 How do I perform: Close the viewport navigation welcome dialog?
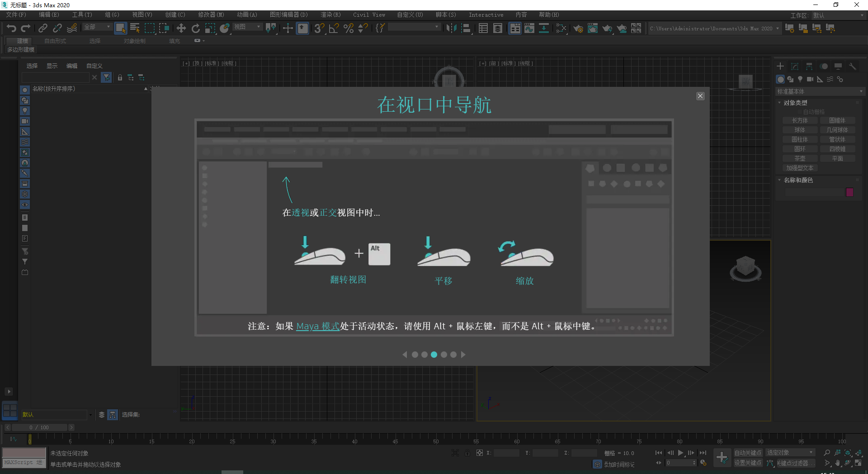click(700, 96)
